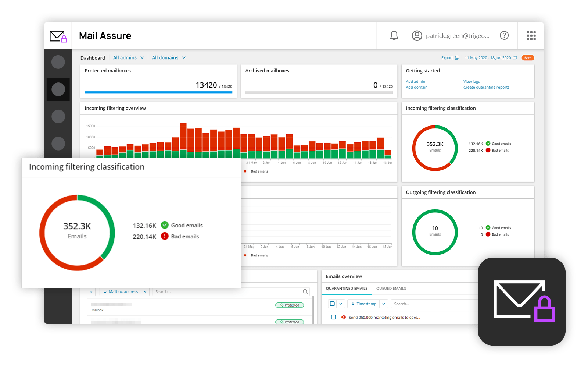Viewport: 588px width, 368px height.
Task: Check the marketing emails row checkbox
Action: tap(333, 317)
